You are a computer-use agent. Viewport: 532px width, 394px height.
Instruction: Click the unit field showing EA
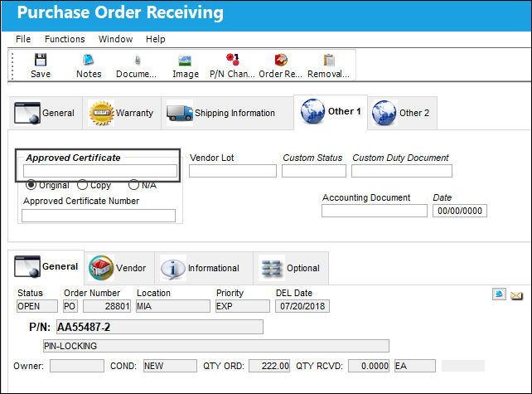(415, 366)
